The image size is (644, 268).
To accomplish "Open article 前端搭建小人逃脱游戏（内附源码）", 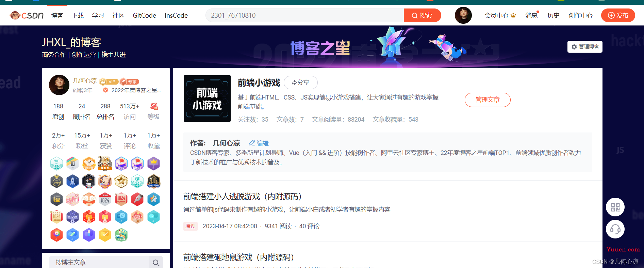I will [x=243, y=196].
